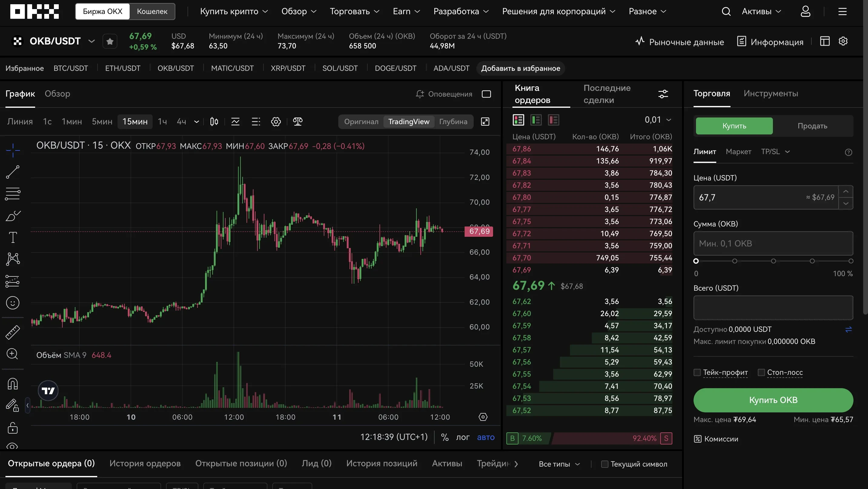Screen dimensions: 868x489
Task: Switch to the Инструменты tab
Action: pos(770,93)
